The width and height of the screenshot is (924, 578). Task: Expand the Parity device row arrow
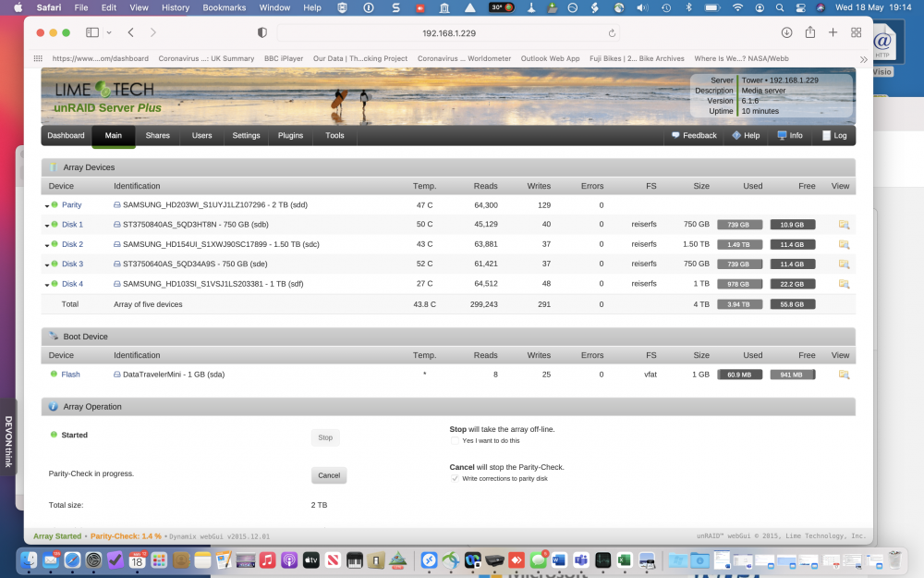[x=47, y=206]
